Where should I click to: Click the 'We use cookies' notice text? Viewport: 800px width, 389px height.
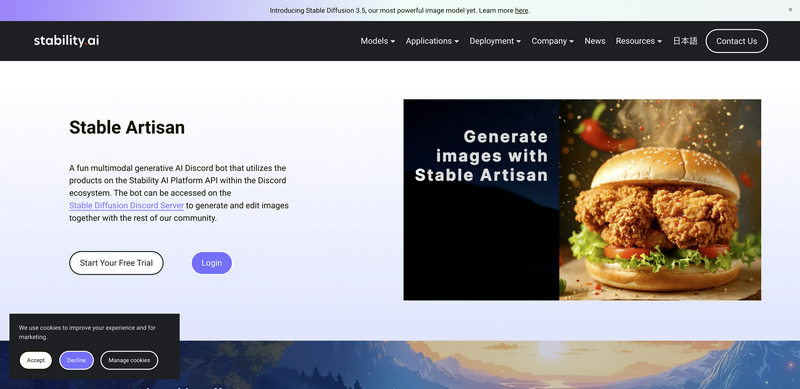click(87, 332)
